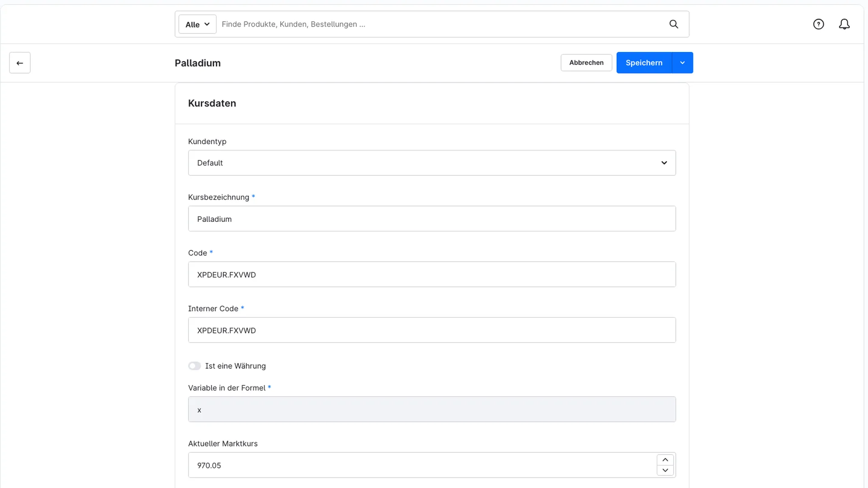The height and width of the screenshot is (488, 868).
Task: Click the Aktueller Marktkurs value 970.05
Action: point(209,465)
